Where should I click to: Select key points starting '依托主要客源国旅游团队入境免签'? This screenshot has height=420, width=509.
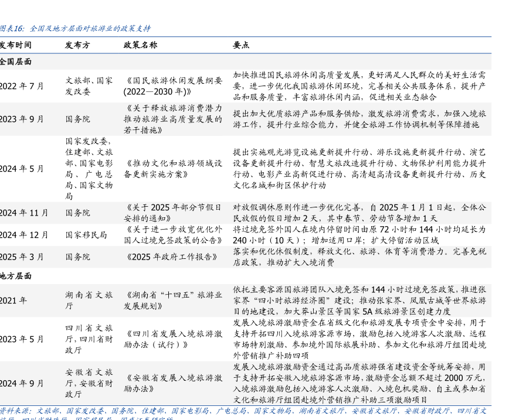359,301
